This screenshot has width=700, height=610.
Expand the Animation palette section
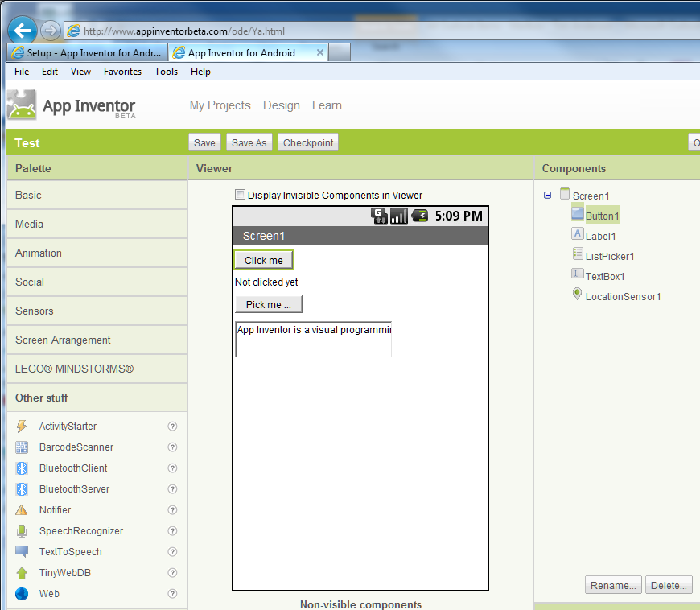pos(97,253)
